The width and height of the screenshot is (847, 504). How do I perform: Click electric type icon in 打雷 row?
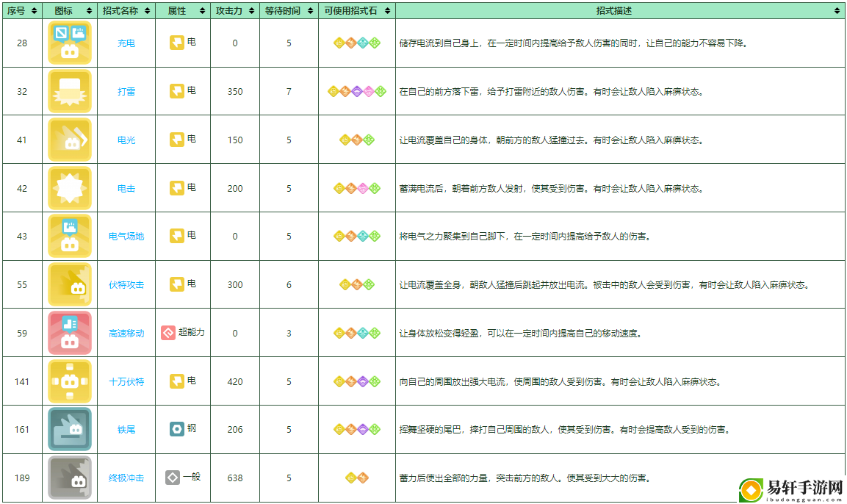pos(176,91)
